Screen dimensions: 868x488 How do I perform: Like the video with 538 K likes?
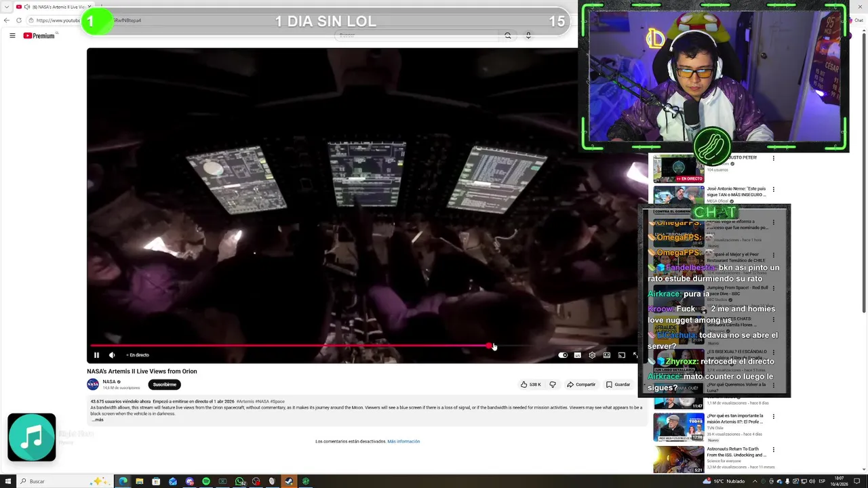pyautogui.click(x=531, y=384)
